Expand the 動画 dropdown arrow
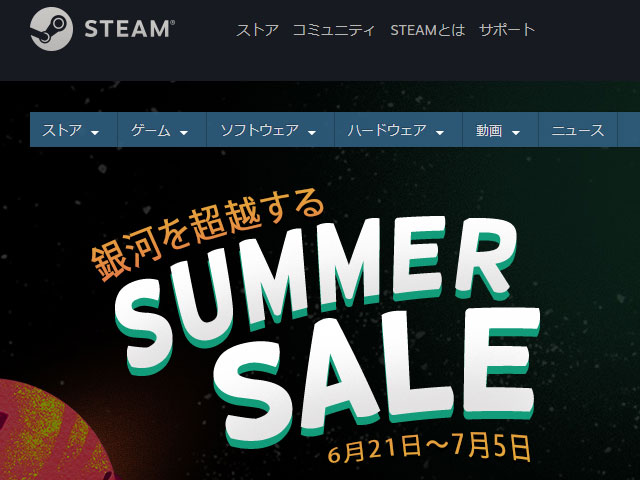Screen dimensions: 640x480 click(516, 133)
